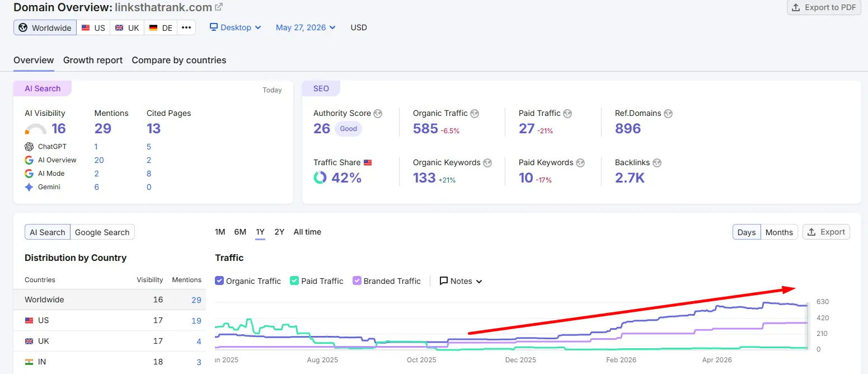868x374 pixels.
Task: Open AI Mode cited pages count 8
Action: click(x=149, y=174)
